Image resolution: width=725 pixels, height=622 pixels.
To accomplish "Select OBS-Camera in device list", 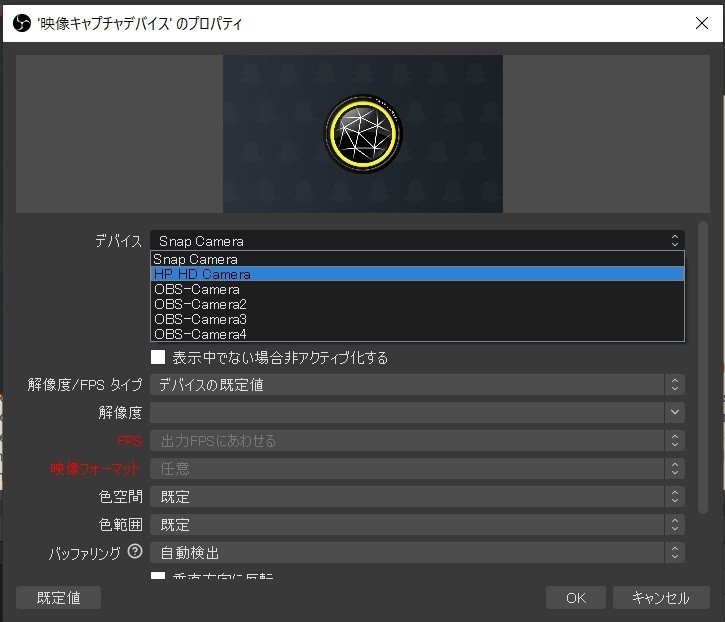I will pyautogui.click(x=417, y=289).
